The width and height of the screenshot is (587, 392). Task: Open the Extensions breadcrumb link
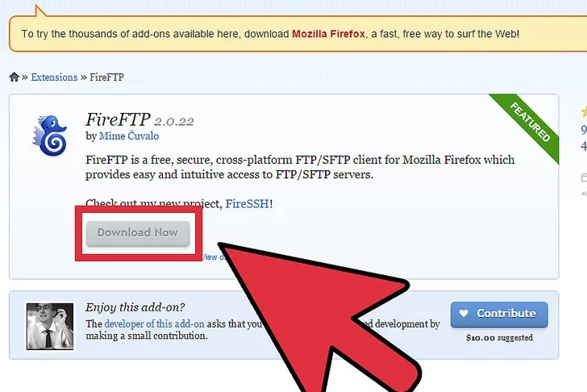[x=54, y=77]
